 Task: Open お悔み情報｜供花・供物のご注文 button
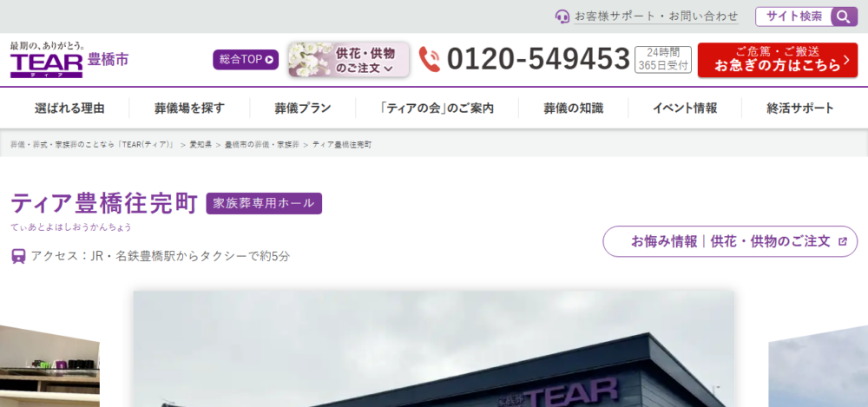click(730, 241)
